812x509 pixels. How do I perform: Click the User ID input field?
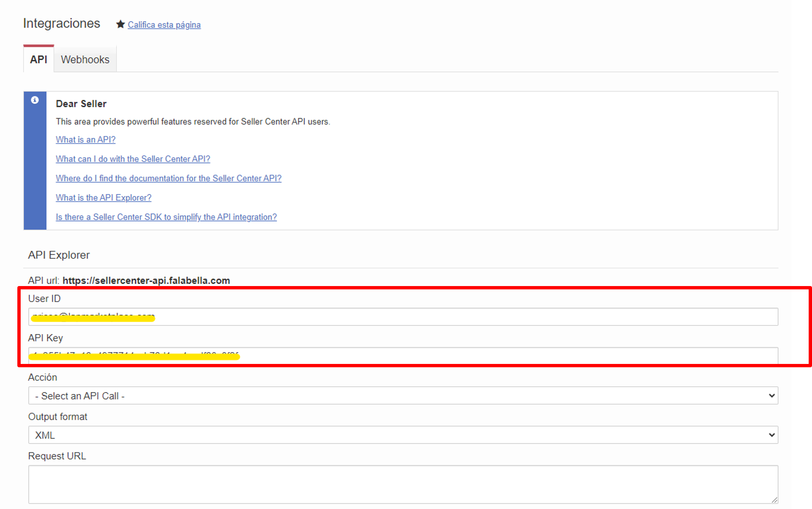(403, 317)
